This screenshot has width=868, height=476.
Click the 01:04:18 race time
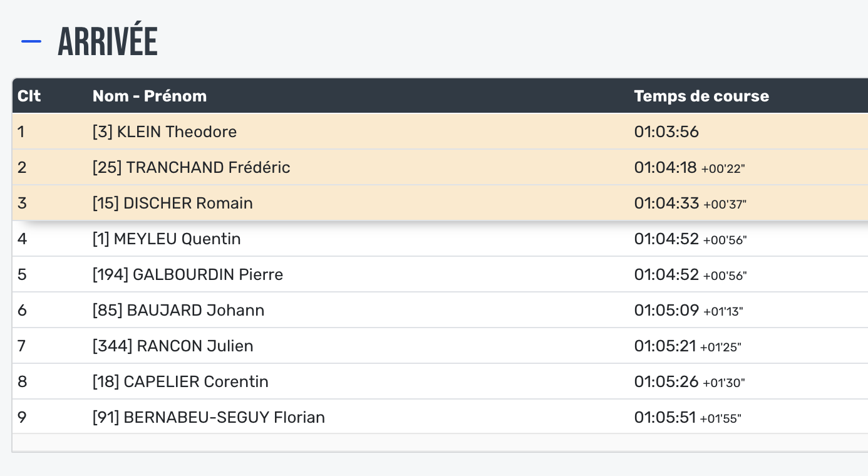pyautogui.click(x=665, y=167)
